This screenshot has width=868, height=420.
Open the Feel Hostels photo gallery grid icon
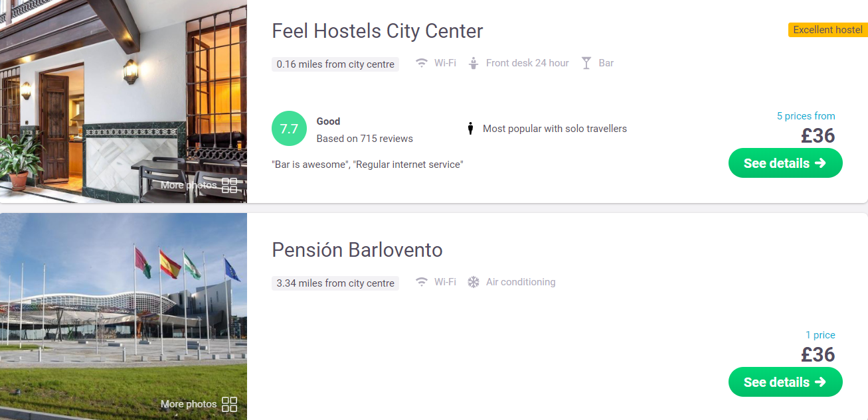pos(229,185)
